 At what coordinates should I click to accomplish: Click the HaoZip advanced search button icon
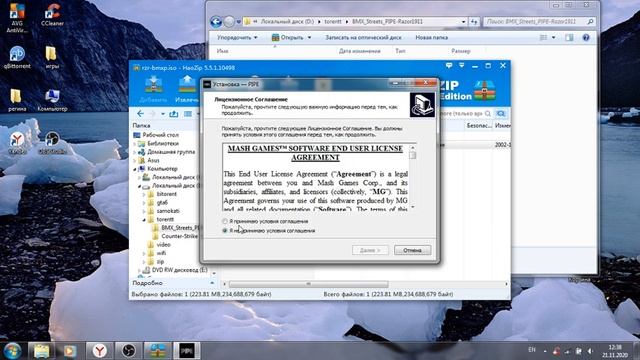501,113
